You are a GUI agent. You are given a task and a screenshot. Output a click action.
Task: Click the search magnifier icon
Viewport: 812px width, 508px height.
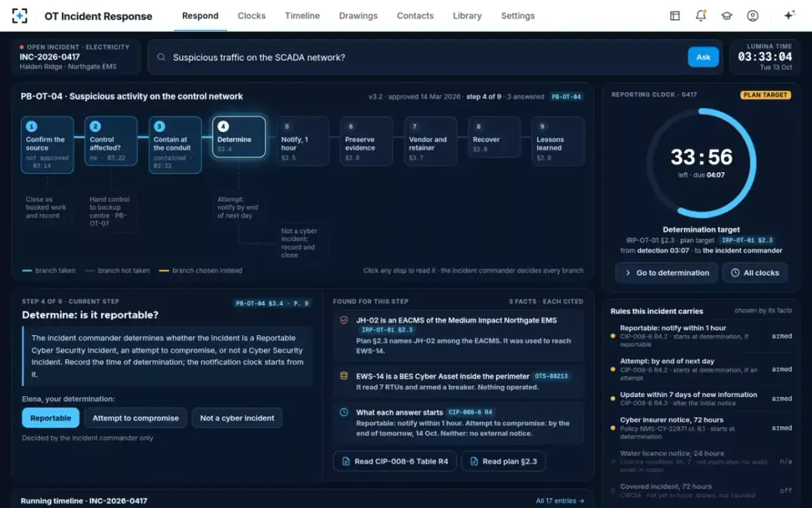[x=161, y=58]
